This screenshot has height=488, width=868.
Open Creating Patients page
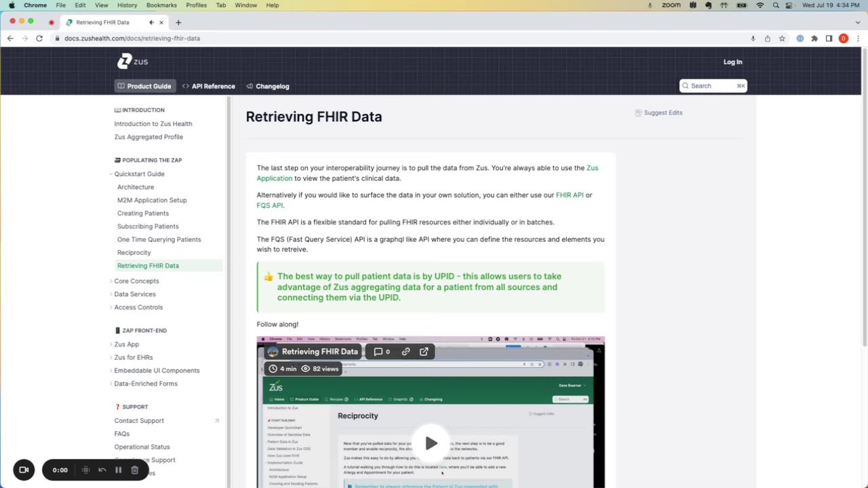(143, 213)
